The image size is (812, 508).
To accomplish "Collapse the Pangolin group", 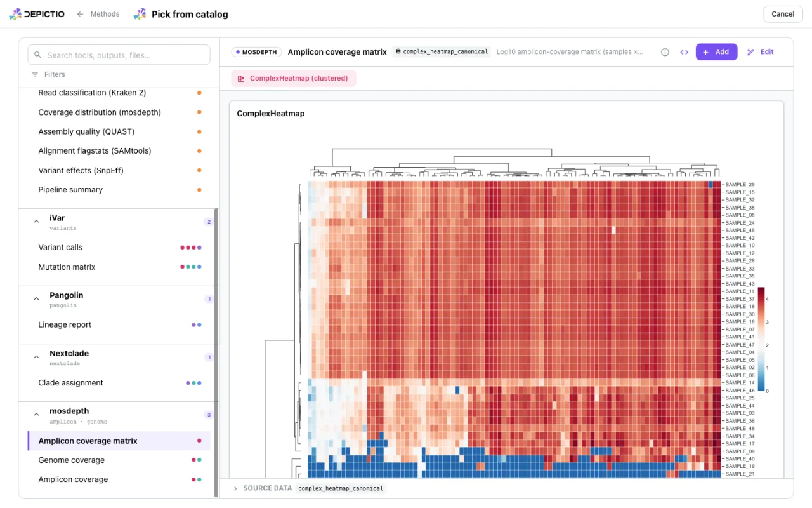I will pyautogui.click(x=36, y=299).
